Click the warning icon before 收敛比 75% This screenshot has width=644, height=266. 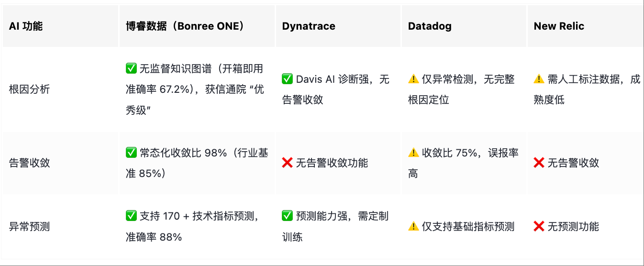pos(413,153)
